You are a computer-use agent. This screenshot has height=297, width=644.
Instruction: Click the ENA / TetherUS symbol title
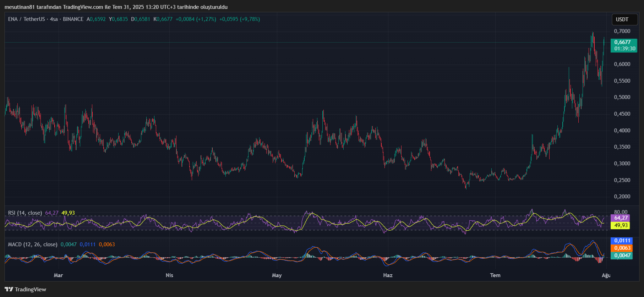coord(27,19)
